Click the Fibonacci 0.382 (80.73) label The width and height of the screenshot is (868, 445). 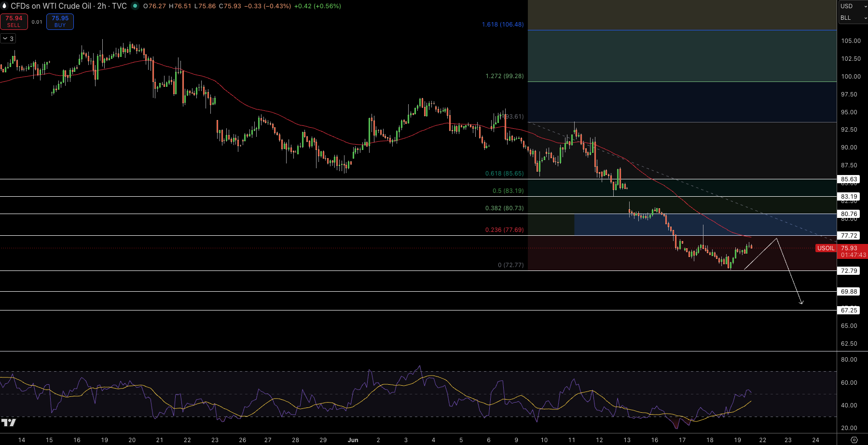click(x=505, y=208)
